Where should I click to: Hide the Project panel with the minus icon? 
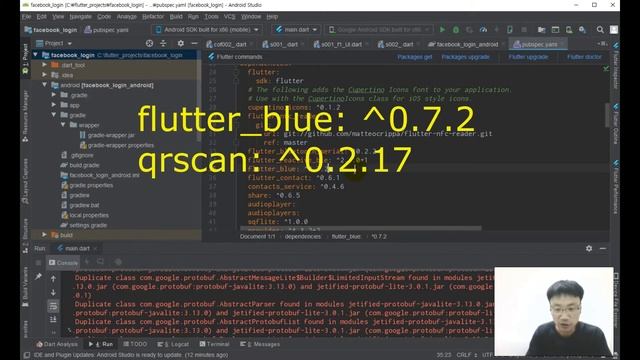(194, 43)
